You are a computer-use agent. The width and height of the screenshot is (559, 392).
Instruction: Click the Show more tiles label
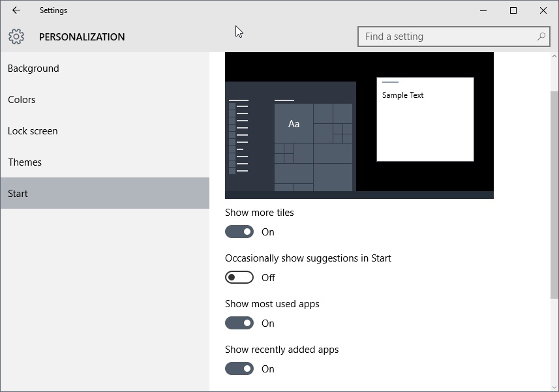(260, 213)
